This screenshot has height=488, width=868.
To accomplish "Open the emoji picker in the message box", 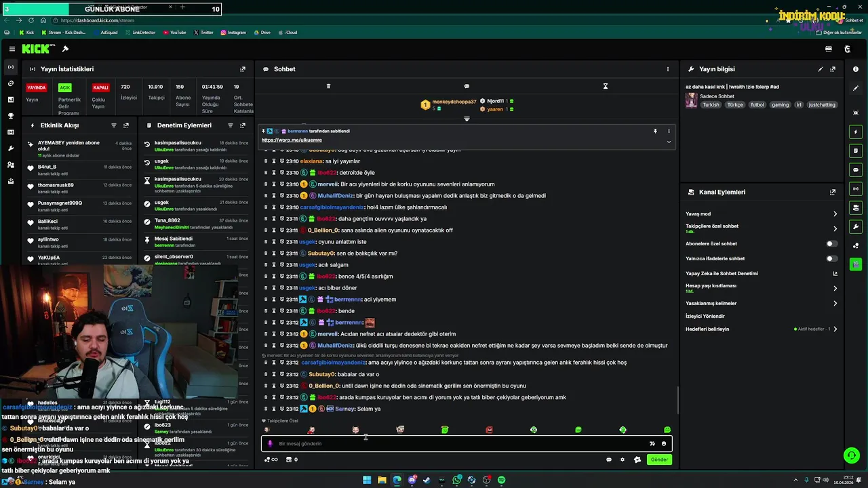I will pos(664,444).
